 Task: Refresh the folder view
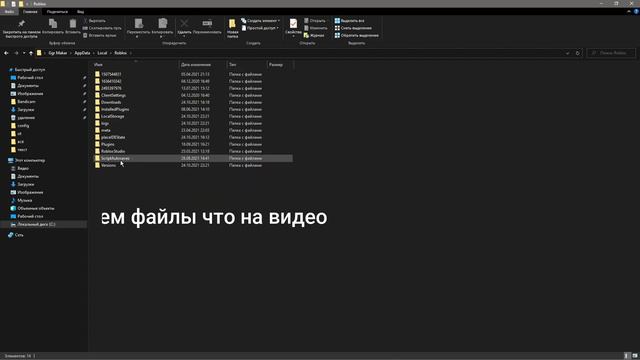coord(577,53)
